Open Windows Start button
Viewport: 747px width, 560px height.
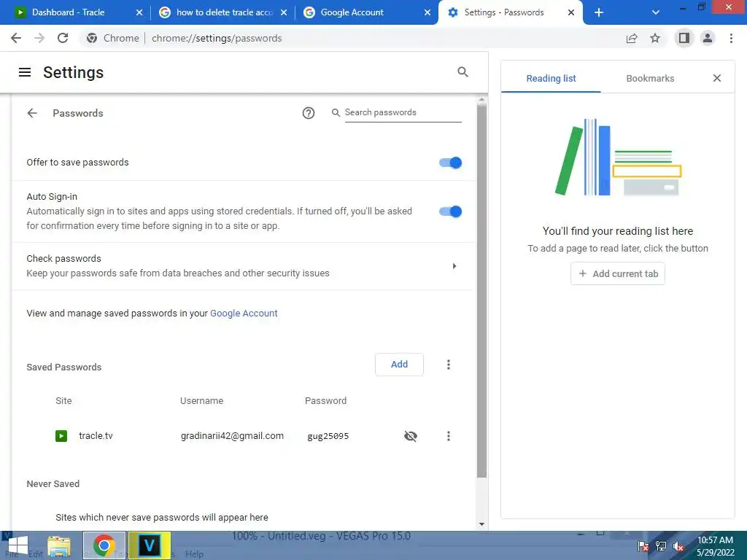(18, 545)
